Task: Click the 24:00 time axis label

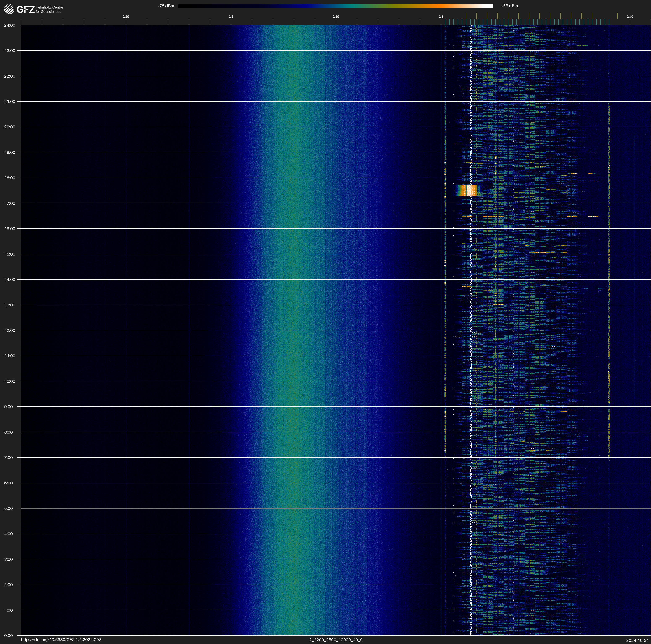Action: coord(10,25)
